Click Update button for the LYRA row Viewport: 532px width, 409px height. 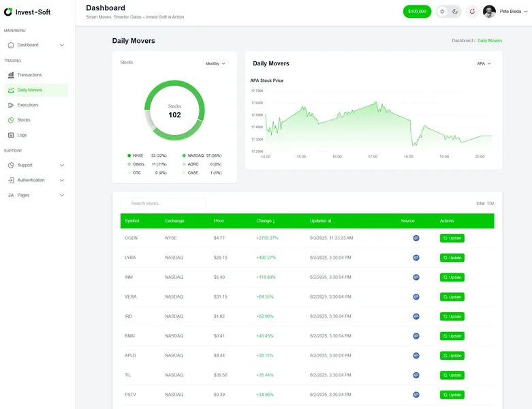pos(452,258)
